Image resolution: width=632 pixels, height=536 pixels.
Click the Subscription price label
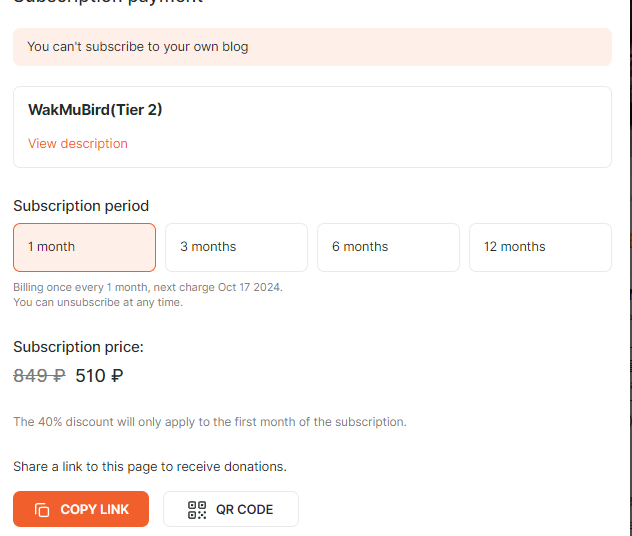79,347
